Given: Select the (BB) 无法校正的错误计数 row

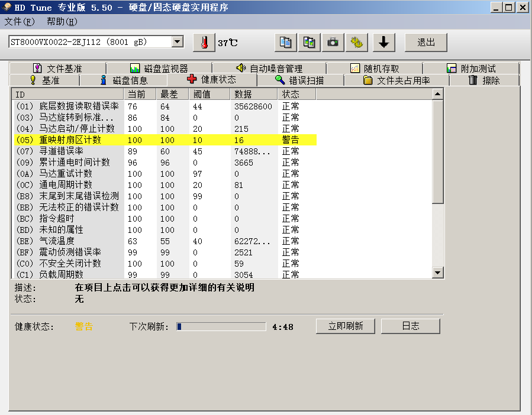Looking at the screenshot, I should click(165, 207).
